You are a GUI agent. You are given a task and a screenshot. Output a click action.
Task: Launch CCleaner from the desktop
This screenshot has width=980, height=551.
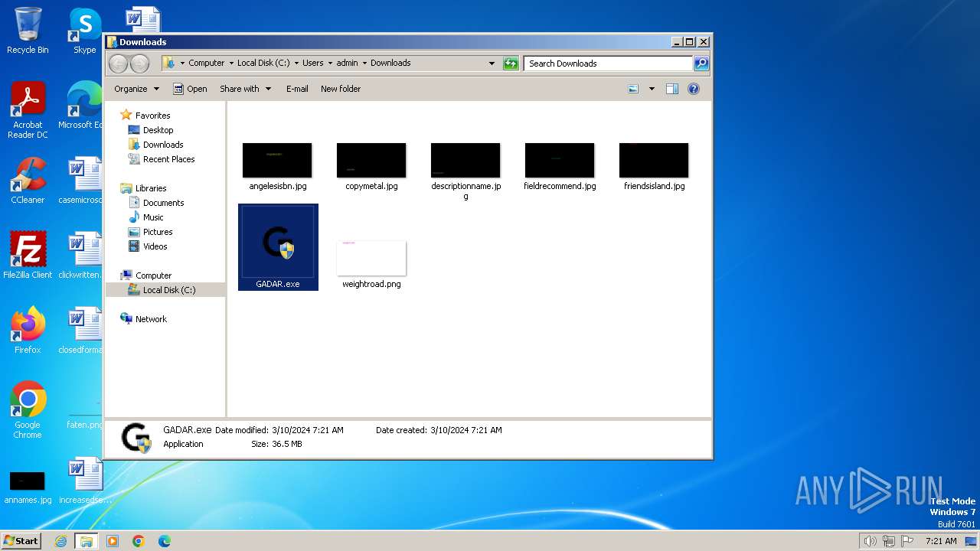pyautogui.click(x=28, y=181)
